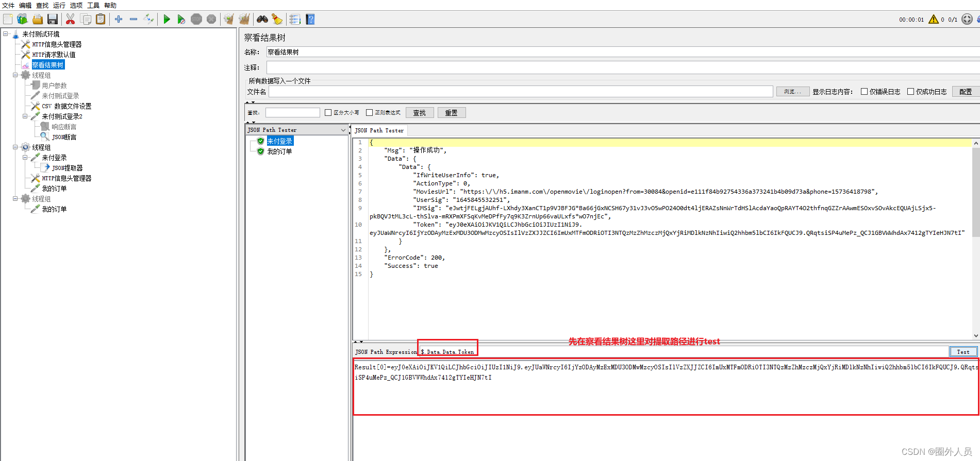Collapse the 来付测试登录2 node
This screenshot has width=980, height=461.
coord(25,116)
